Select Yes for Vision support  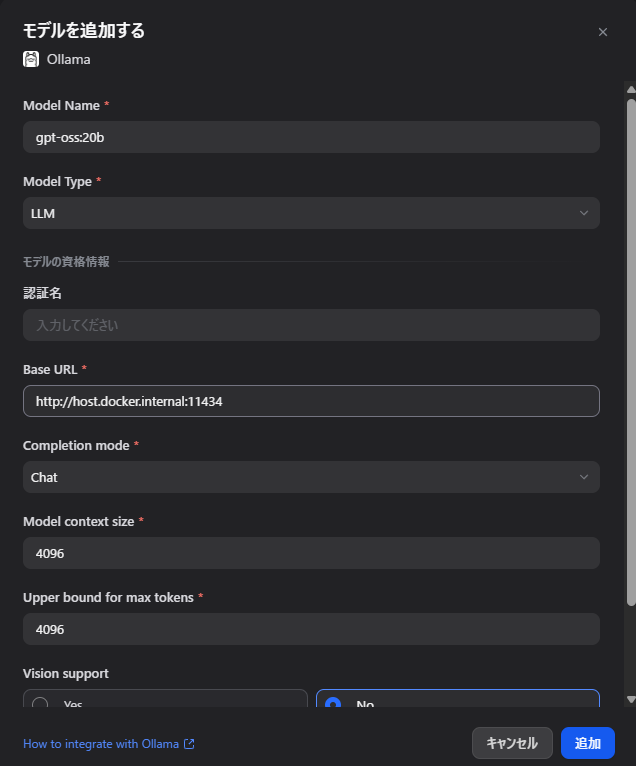tap(165, 699)
